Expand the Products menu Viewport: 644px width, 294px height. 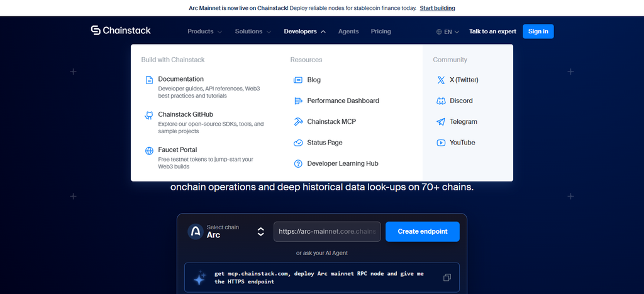click(204, 31)
